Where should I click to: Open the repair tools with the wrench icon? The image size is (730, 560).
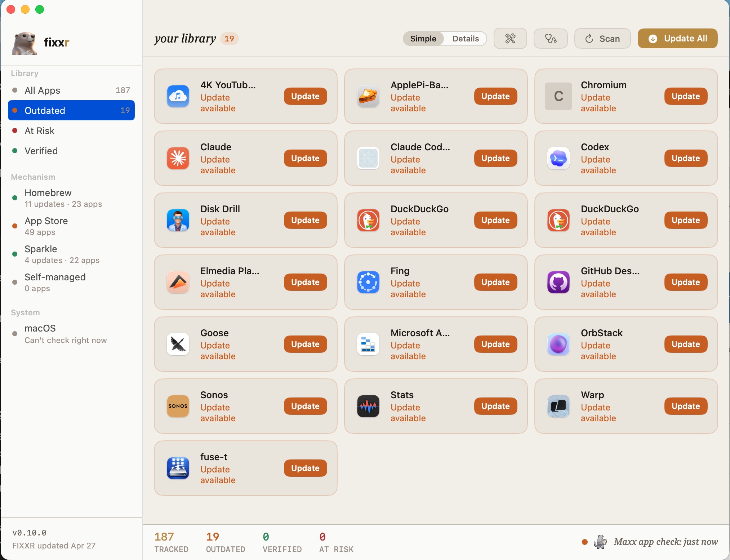point(510,39)
